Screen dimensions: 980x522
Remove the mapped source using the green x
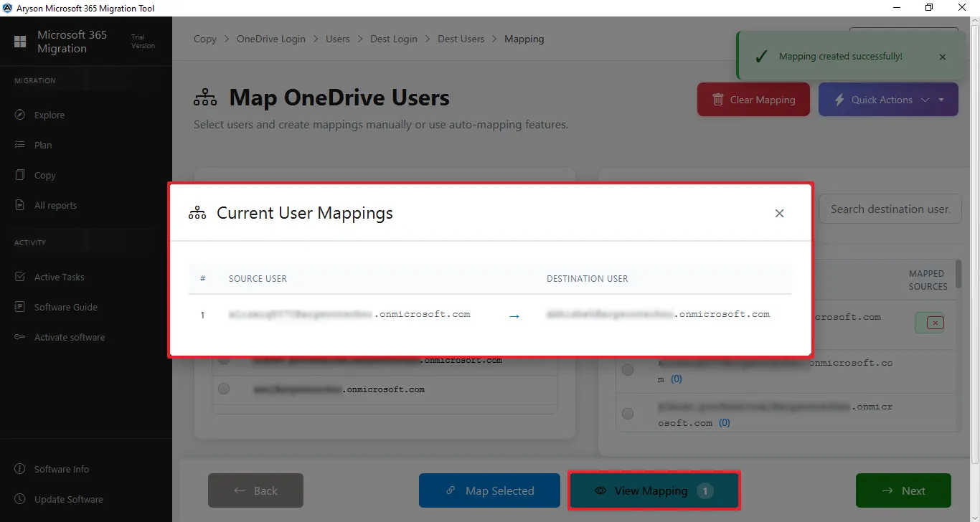(930, 323)
